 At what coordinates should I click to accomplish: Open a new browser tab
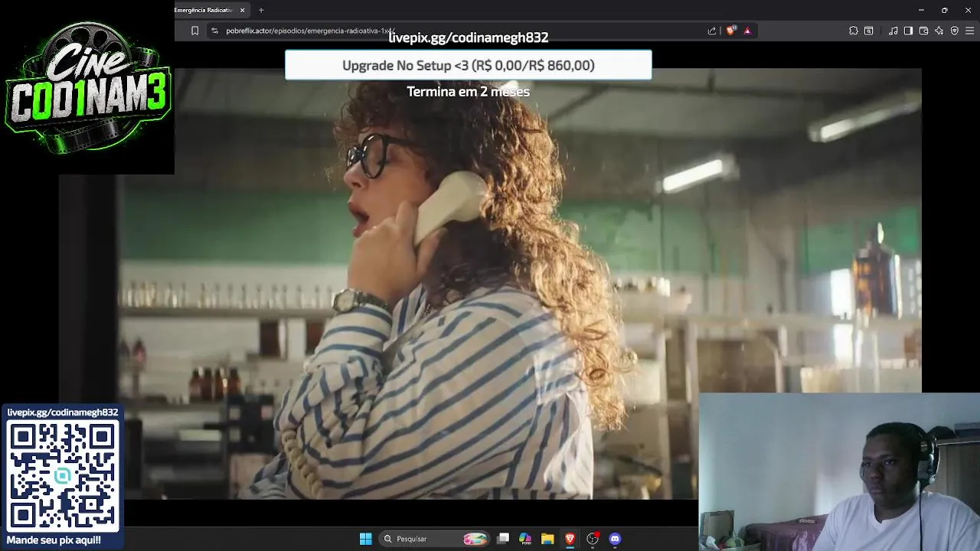(x=261, y=10)
